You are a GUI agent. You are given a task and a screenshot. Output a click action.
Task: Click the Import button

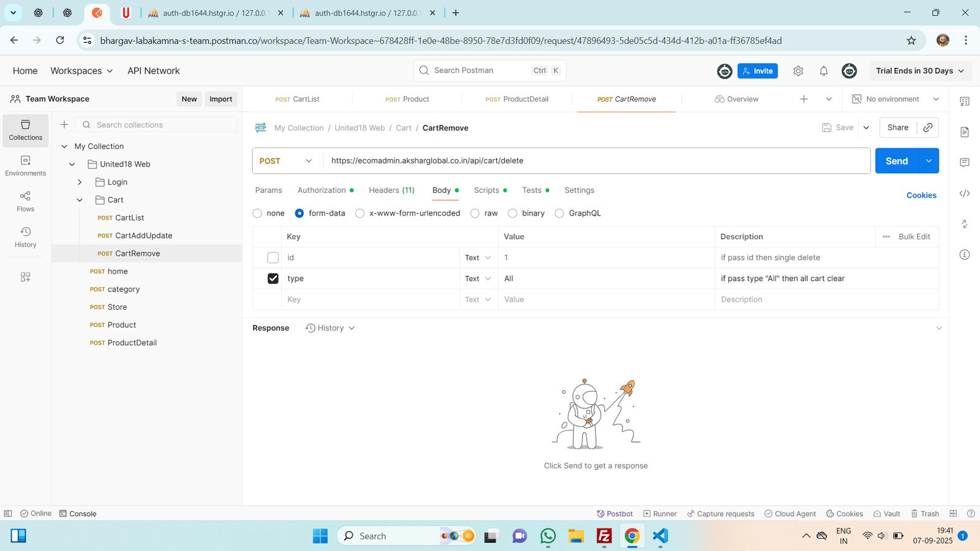coord(221,99)
